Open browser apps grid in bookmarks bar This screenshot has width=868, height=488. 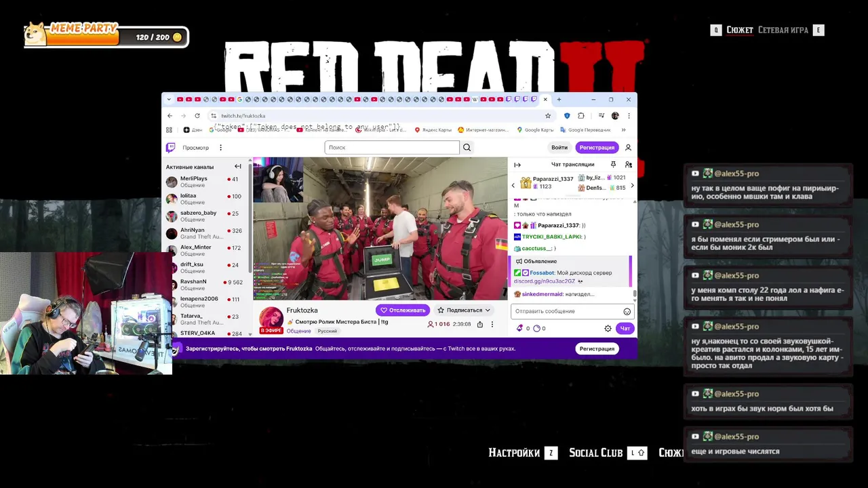pos(169,130)
